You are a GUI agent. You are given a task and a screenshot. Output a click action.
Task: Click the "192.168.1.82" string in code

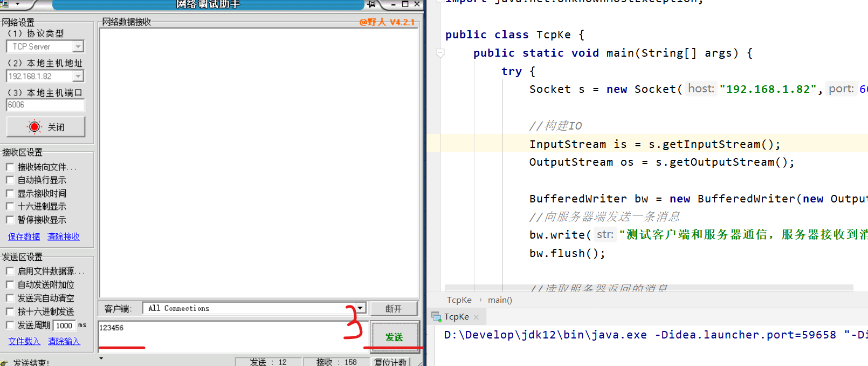pyautogui.click(x=768, y=89)
